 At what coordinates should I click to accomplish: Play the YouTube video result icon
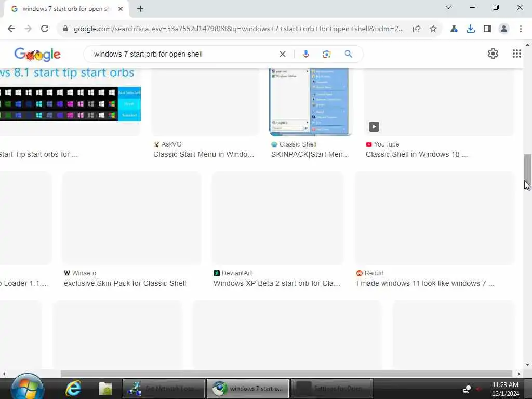click(x=374, y=127)
